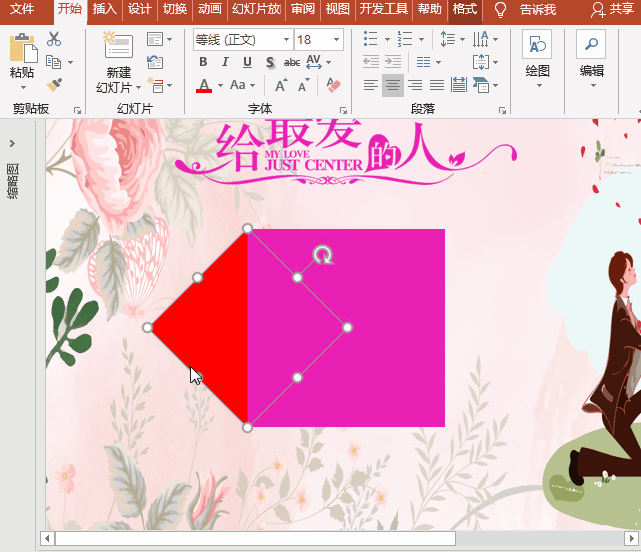
Task: Align text right
Action: coord(415,85)
